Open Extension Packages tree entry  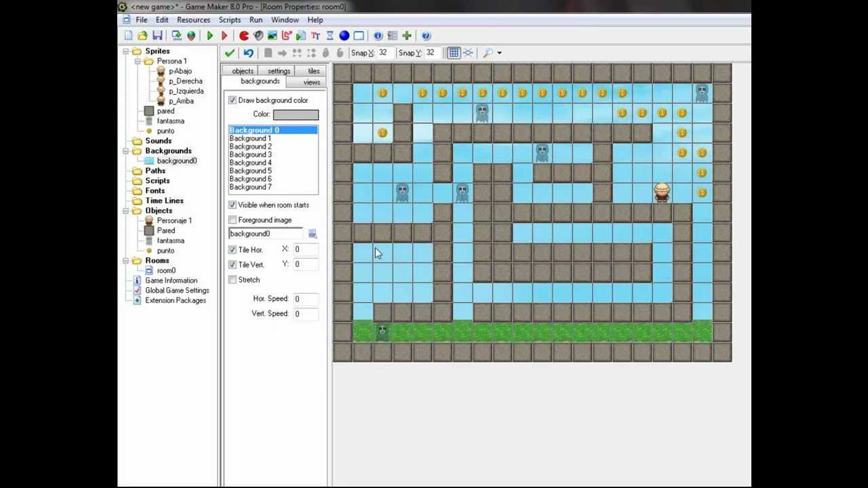175,300
